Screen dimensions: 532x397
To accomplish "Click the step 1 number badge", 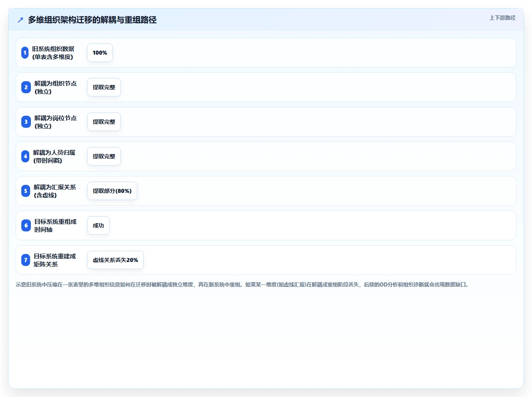I will click(25, 53).
